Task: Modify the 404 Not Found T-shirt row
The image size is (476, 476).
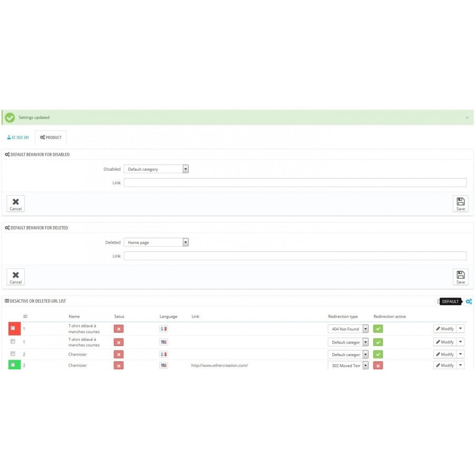Action: (x=445, y=329)
